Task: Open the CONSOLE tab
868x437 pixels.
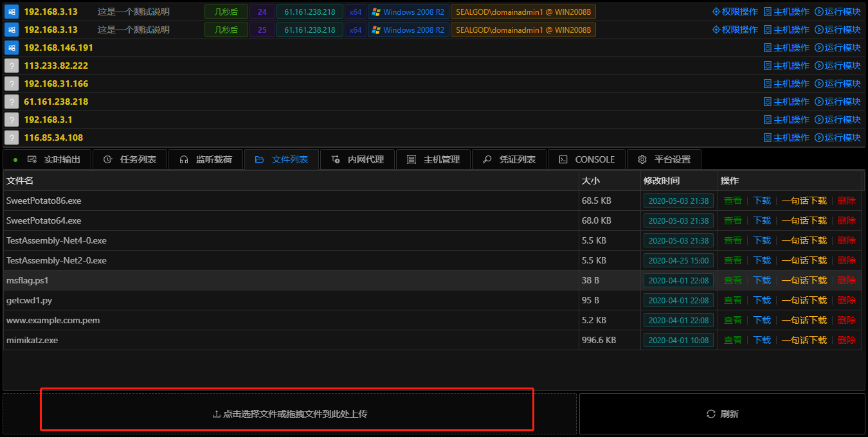Action: [x=586, y=159]
